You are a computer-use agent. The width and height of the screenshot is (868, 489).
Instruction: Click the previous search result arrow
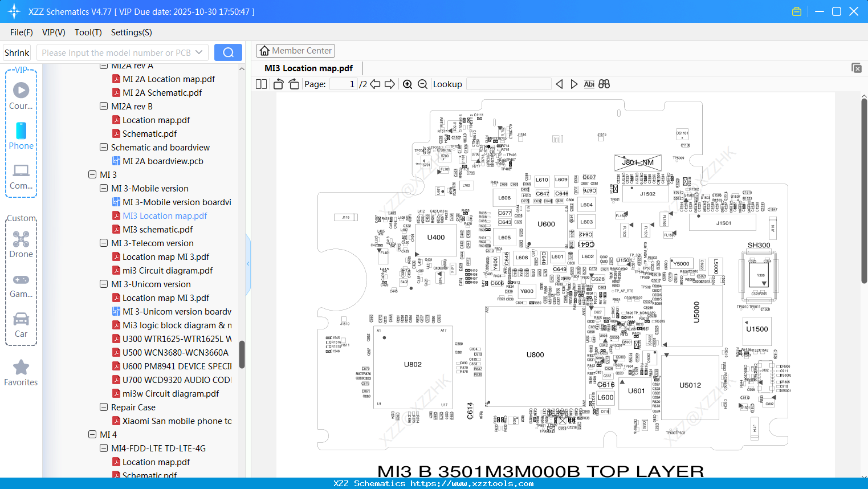tap(559, 84)
